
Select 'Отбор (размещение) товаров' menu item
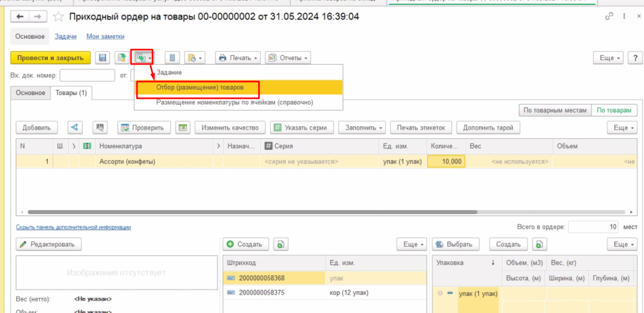[197, 87]
